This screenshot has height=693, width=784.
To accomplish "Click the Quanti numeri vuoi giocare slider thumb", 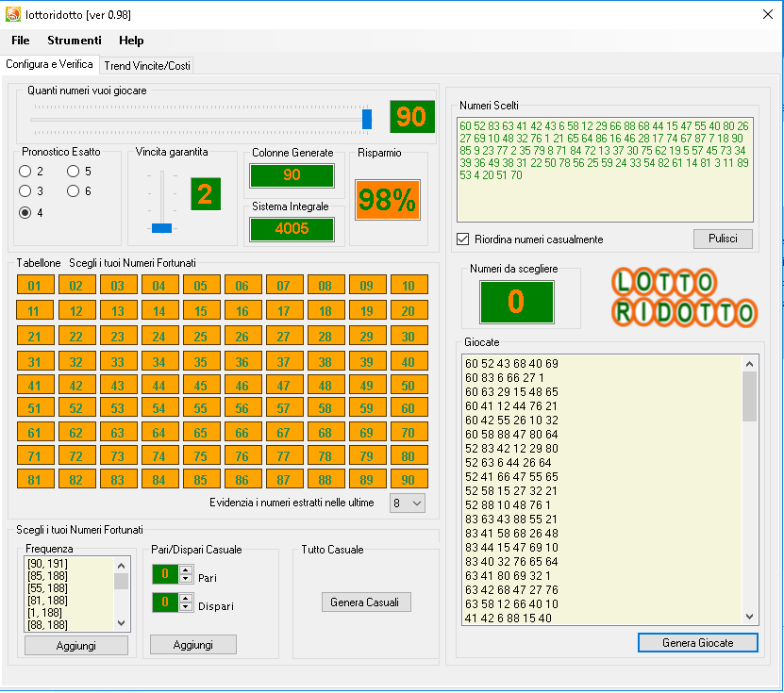I will pyautogui.click(x=367, y=120).
